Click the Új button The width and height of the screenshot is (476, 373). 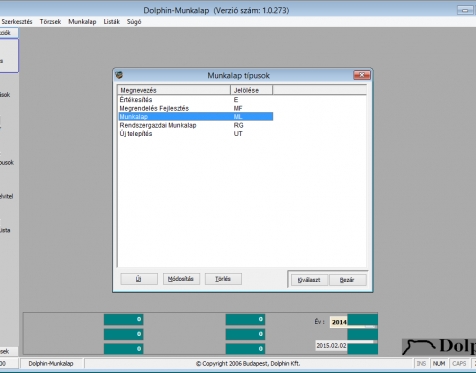point(139,279)
